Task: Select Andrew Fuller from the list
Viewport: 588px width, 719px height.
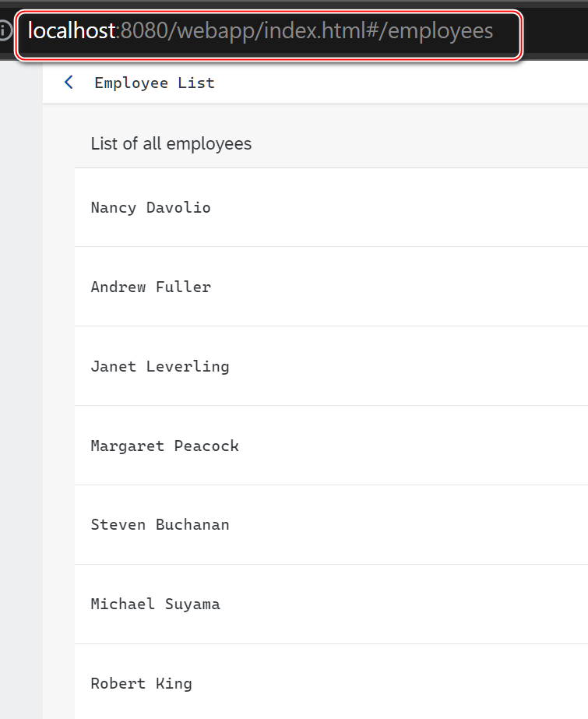Action: point(150,287)
